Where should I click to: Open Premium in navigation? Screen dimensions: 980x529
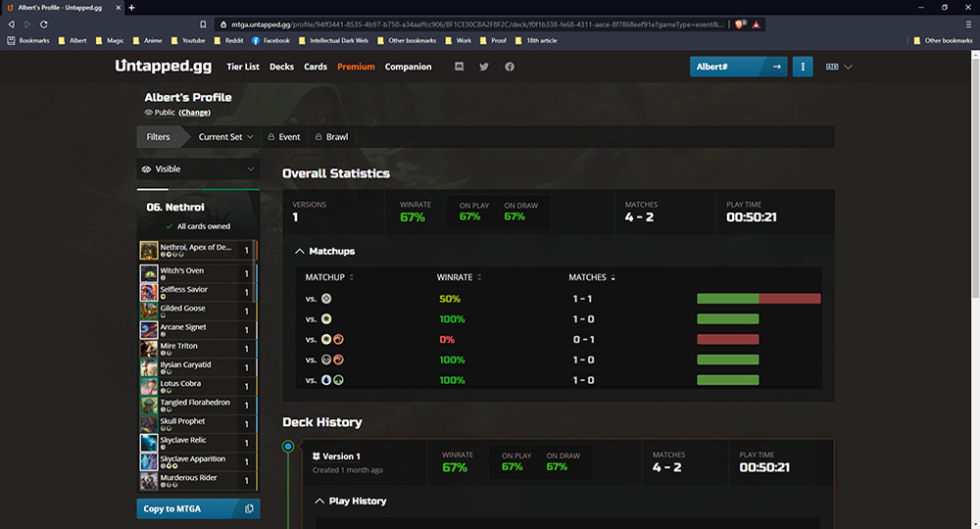click(356, 67)
